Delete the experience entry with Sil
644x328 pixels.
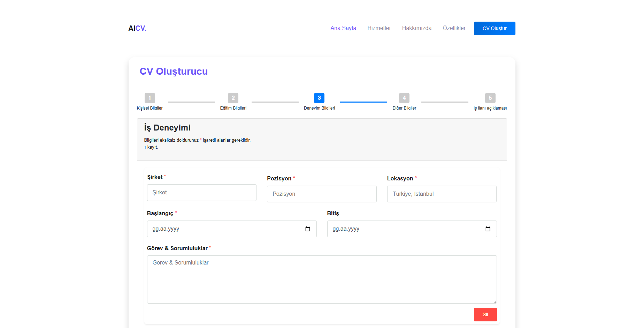click(485, 314)
